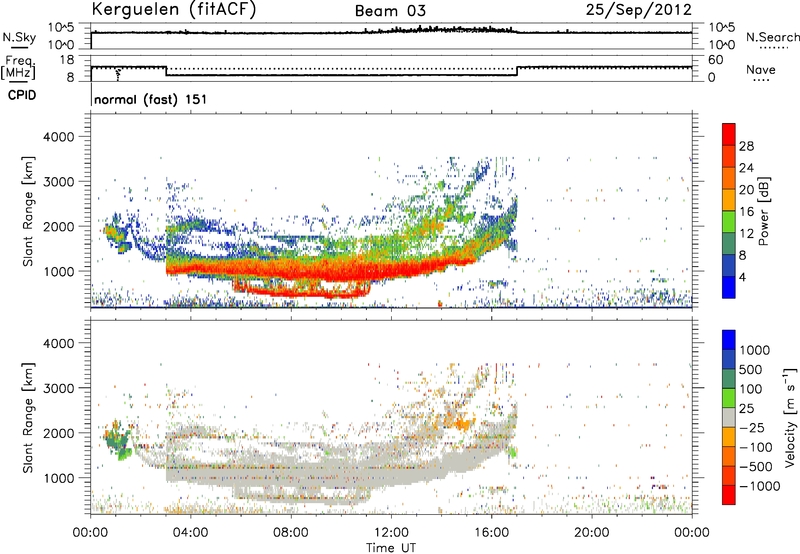Click the "Freq. [MHz]" axis label
This screenshot has height=554, width=800.
tap(18, 68)
